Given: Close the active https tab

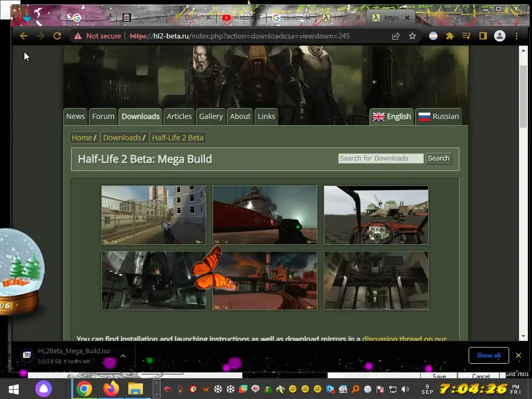Looking at the screenshot, I should point(407,18).
